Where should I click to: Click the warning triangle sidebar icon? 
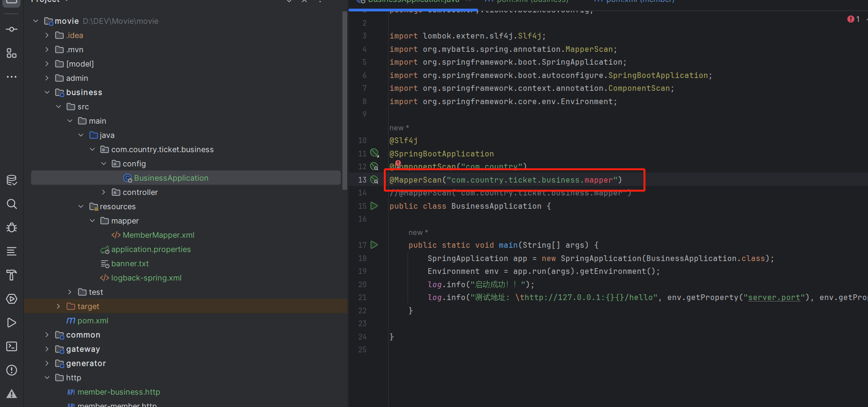[x=12, y=394]
